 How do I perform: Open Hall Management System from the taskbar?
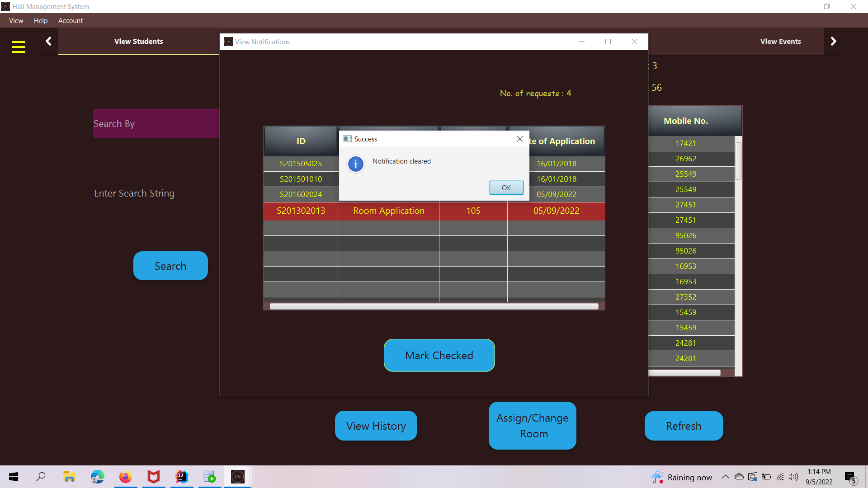[x=237, y=476]
